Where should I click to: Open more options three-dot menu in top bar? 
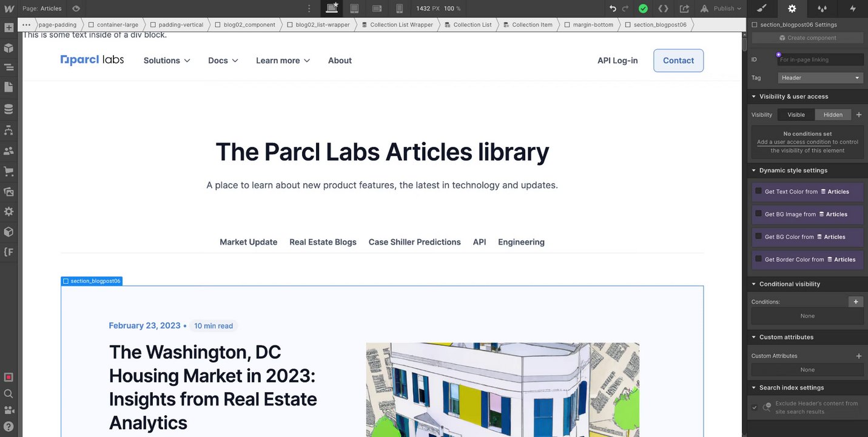pos(309,8)
